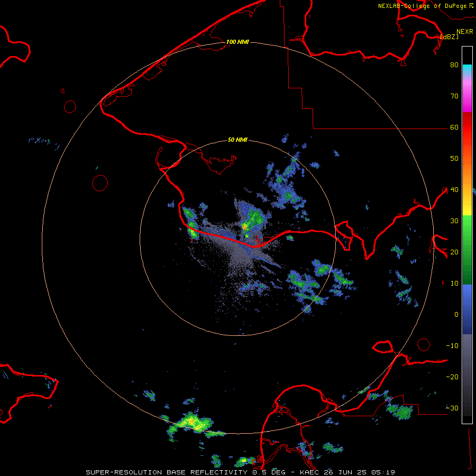Click the -20 value on the dBZ scale

(x=452, y=377)
